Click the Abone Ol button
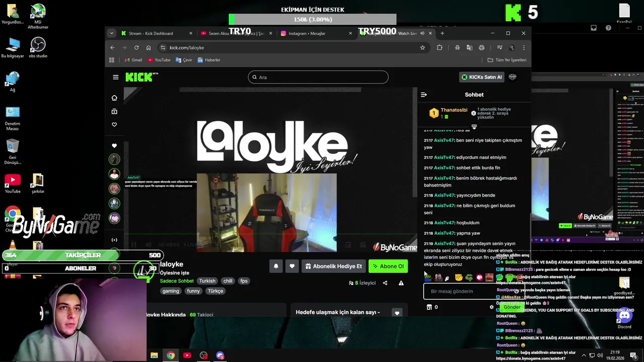The image size is (644, 362). 388,266
